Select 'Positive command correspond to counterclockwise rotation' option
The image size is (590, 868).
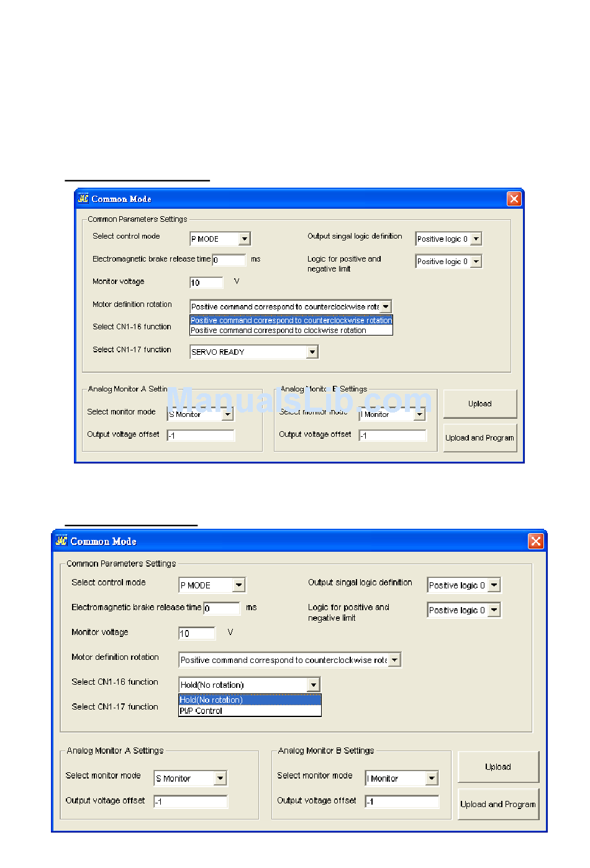pyautogui.click(x=291, y=321)
